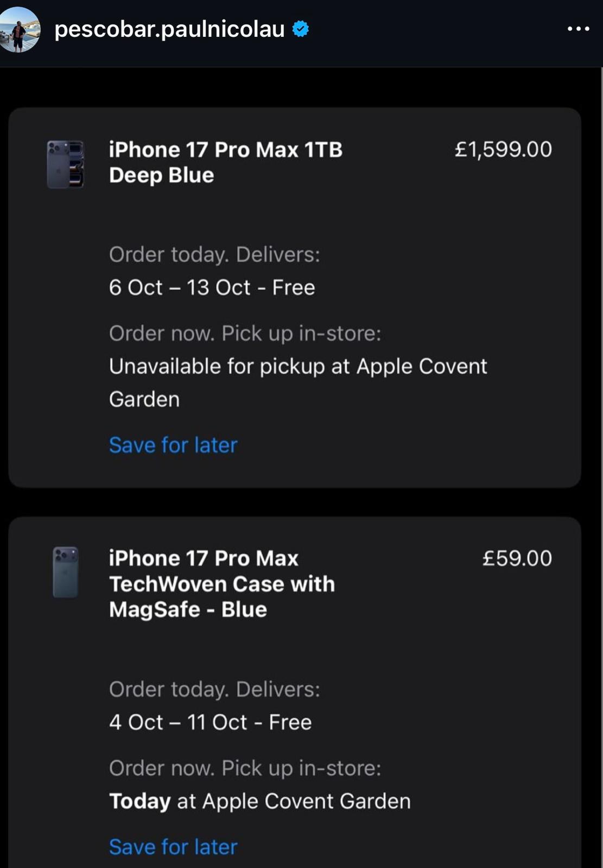Click Today at Apple Covent Garden pickup
The height and width of the screenshot is (868, 603).
[x=259, y=801]
